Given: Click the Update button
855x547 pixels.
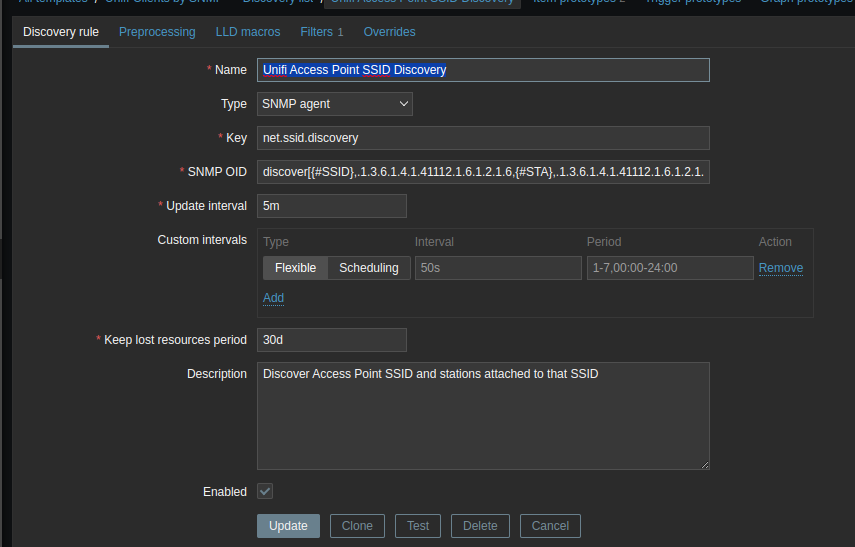Looking at the screenshot, I should (x=288, y=526).
